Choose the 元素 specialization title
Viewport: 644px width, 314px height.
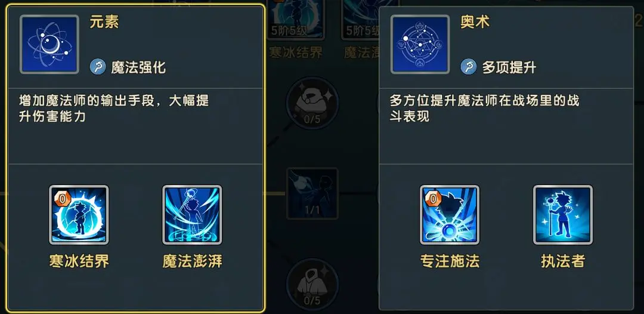(x=104, y=21)
